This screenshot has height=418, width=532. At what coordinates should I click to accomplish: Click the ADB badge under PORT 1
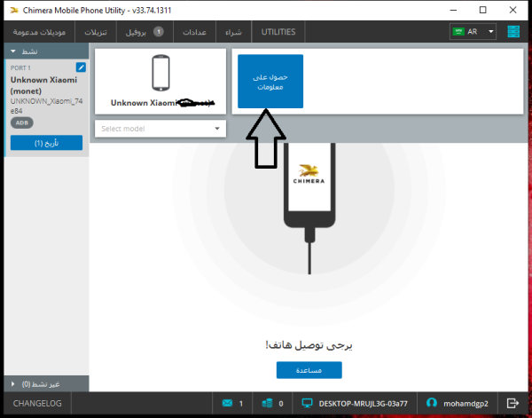(x=21, y=122)
